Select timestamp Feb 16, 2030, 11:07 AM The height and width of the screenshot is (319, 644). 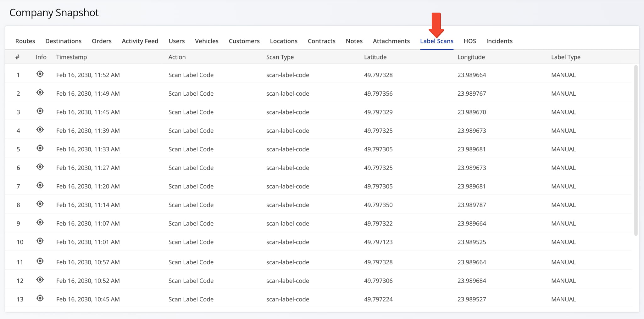coord(88,223)
